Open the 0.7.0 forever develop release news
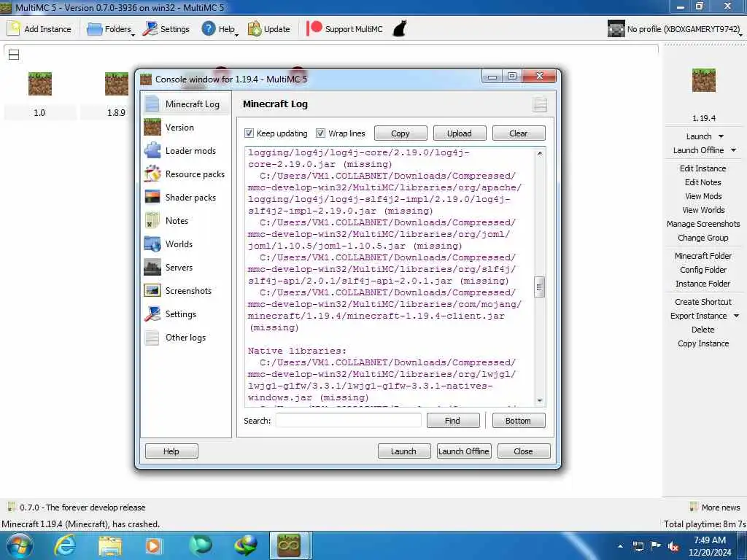 coord(76,507)
